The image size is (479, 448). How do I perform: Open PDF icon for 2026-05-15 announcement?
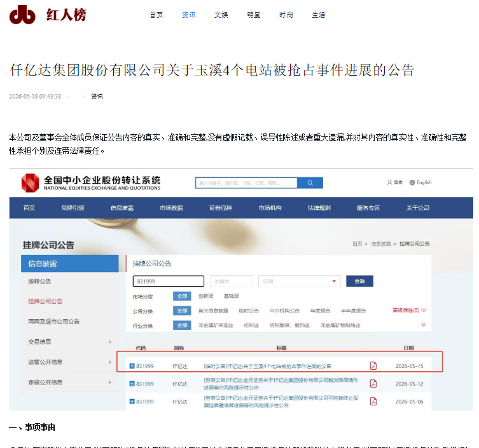pyautogui.click(x=373, y=365)
